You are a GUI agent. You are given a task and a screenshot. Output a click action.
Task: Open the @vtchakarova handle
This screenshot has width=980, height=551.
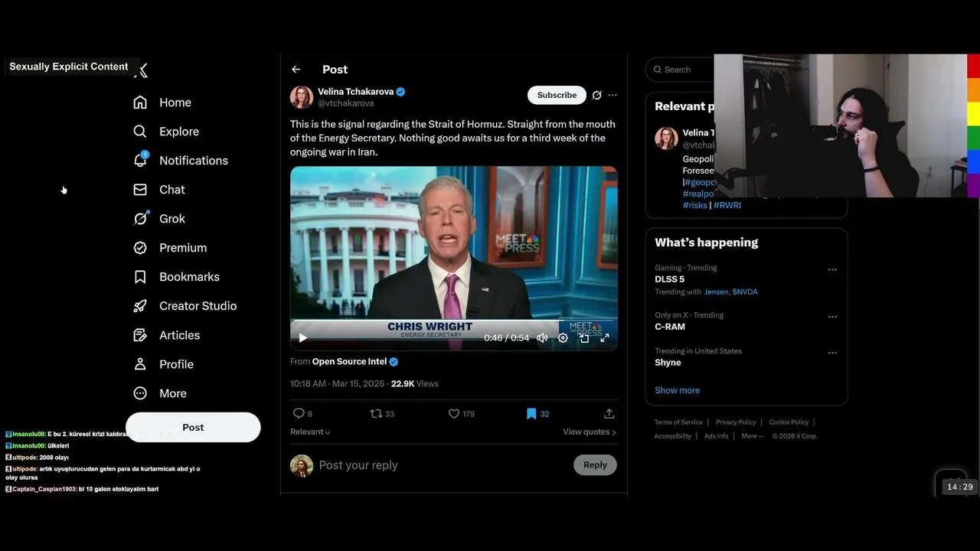pyautogui.click(x=346, y=103)
